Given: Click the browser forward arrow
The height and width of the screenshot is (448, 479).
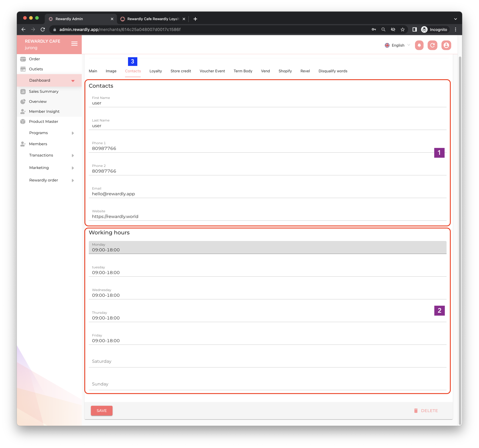Looking at the screenshot, I should pyautogui.click(x=33, y=29).
